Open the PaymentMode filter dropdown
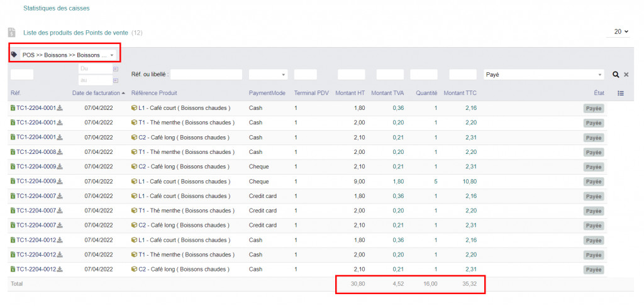Image resolution: width=644 pixels, height=306 pixels. point(268,75)
